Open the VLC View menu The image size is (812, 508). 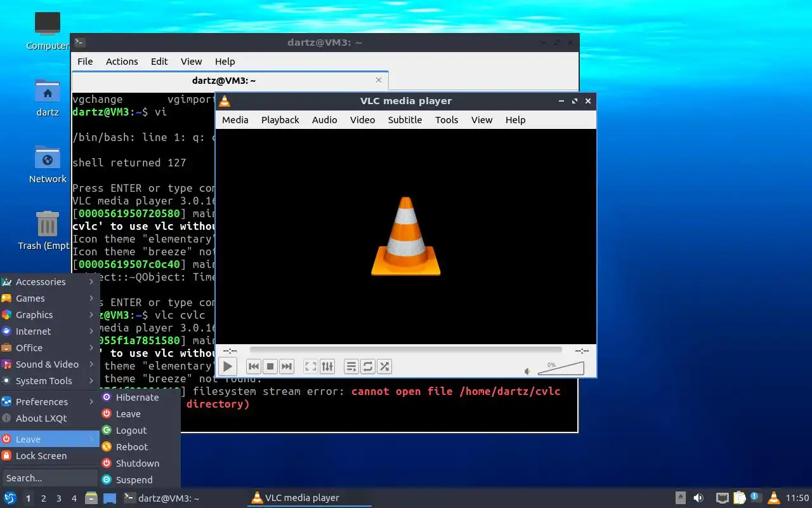(481, 119)
